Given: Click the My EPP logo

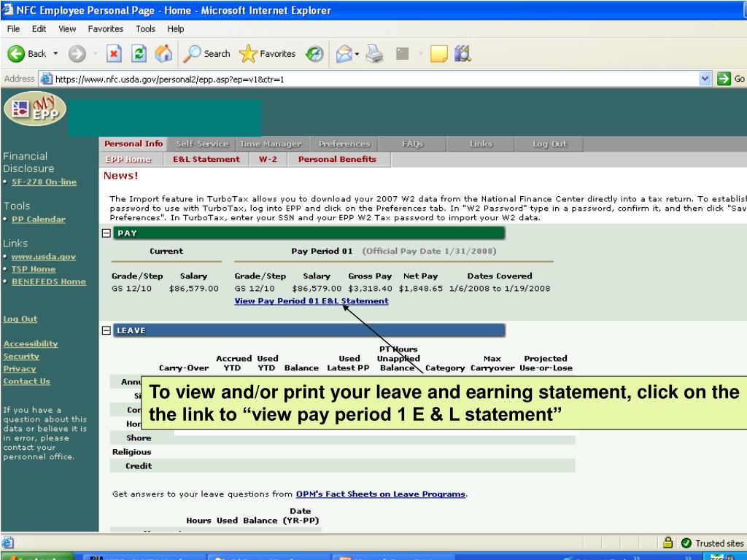Looking at the screenshot, I should coord(34,109).
